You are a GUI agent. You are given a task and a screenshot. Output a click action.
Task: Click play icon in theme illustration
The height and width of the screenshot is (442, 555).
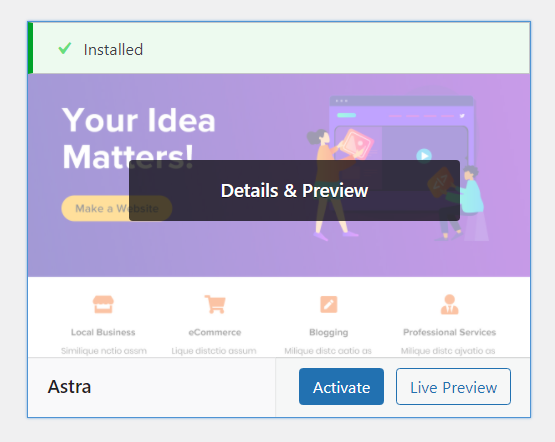click(424, 155)
